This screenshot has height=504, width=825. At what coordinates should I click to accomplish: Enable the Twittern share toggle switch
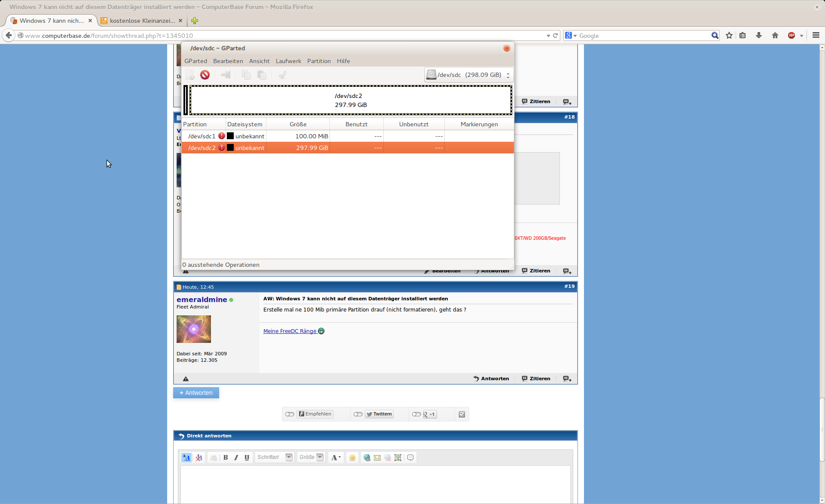point(358,414)
